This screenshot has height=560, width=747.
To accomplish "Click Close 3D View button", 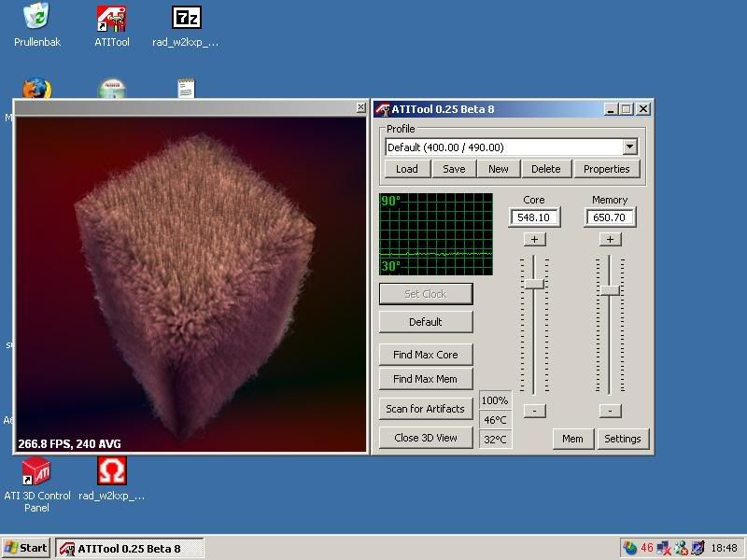I will point(426,438).
